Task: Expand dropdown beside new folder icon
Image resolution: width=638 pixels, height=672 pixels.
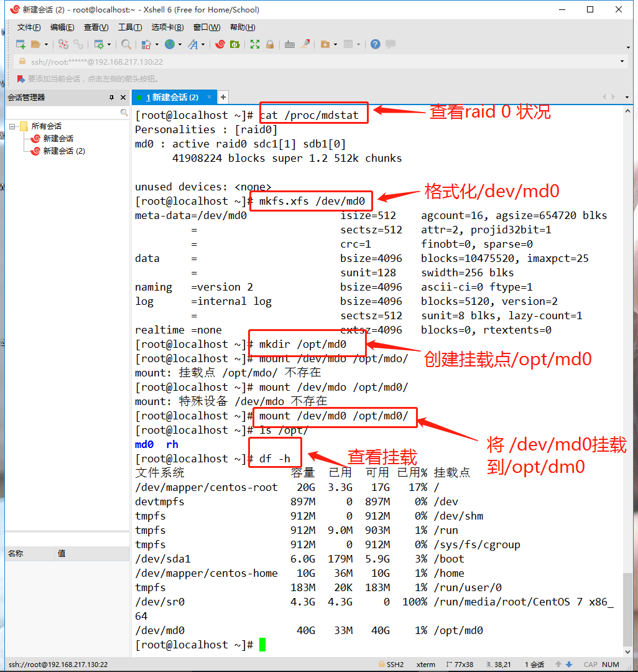Action: pyautogui.click(x=335, y=44)
